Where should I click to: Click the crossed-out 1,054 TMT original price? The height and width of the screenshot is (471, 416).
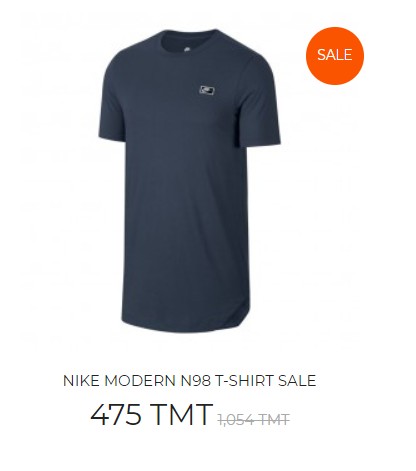pyautogui.click(x=253, y=419)
